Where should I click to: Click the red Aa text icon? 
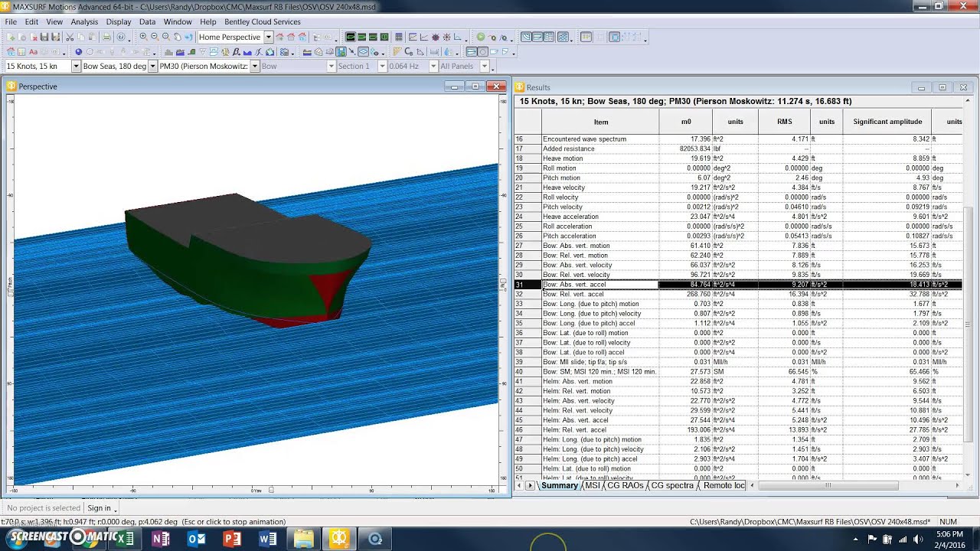pyautogui.click(x=34, y=52)
